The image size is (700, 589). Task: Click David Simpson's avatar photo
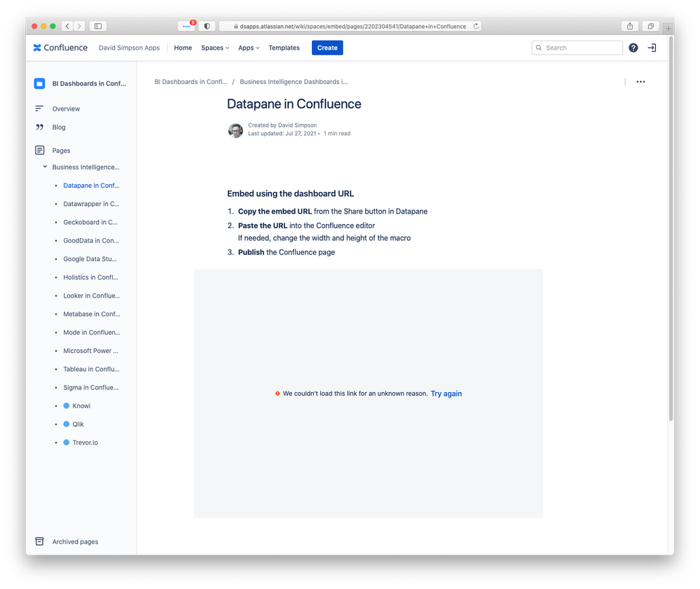[x=235, y=130]
